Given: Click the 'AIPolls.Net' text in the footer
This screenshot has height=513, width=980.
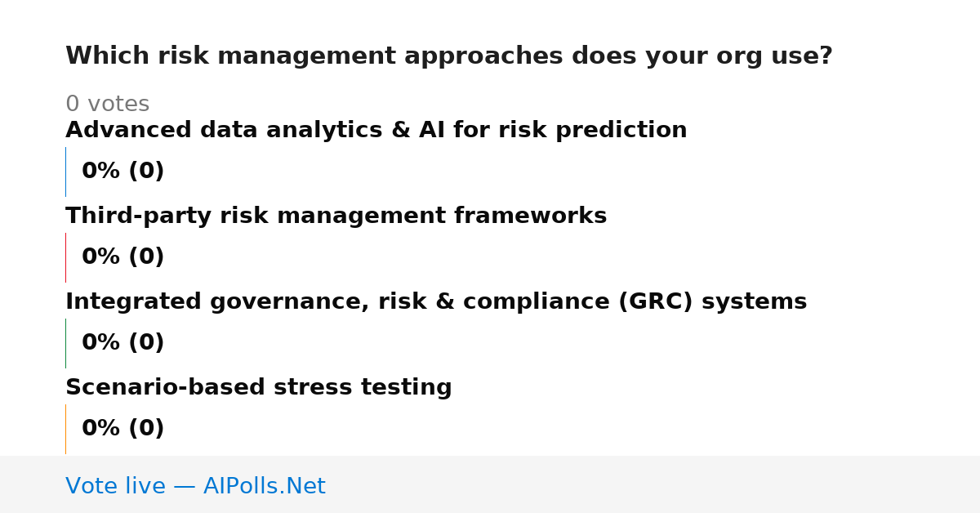Looking at the screenshot, I should 264,487.
